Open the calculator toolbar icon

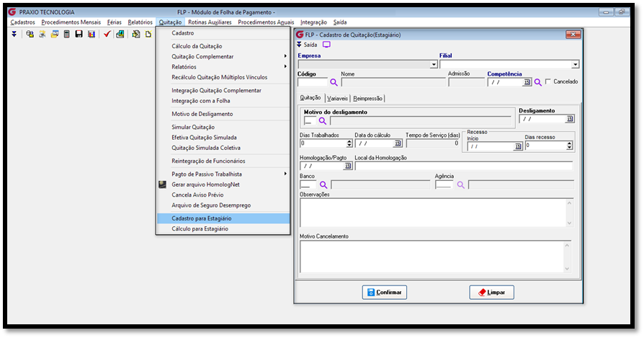tap(66, 34)
